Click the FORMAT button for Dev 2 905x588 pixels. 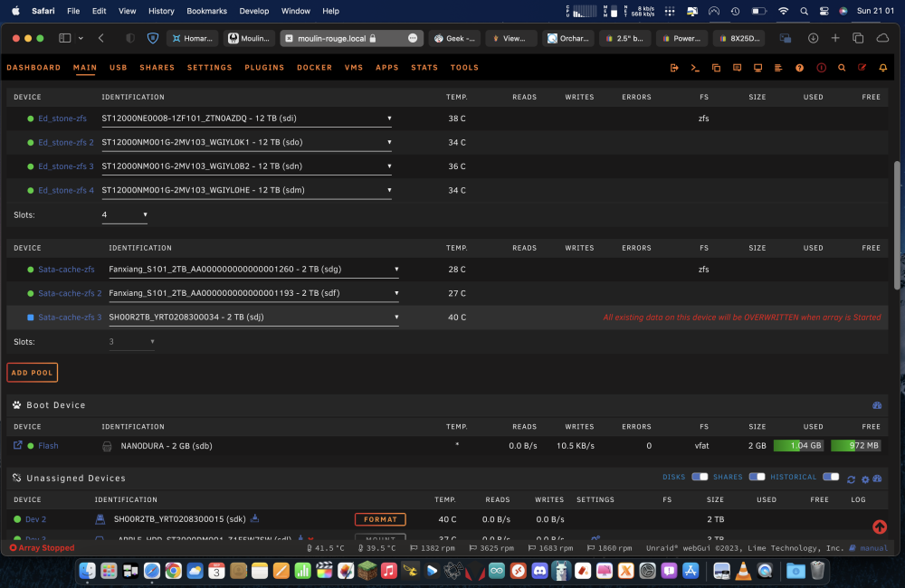click(x=380, y=519)
